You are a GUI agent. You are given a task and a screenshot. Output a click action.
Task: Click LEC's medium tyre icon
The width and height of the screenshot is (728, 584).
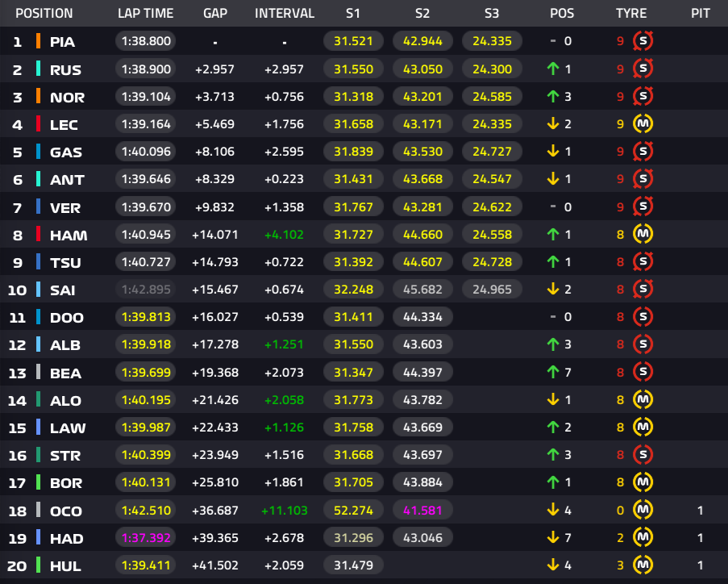tap(643, 124)
